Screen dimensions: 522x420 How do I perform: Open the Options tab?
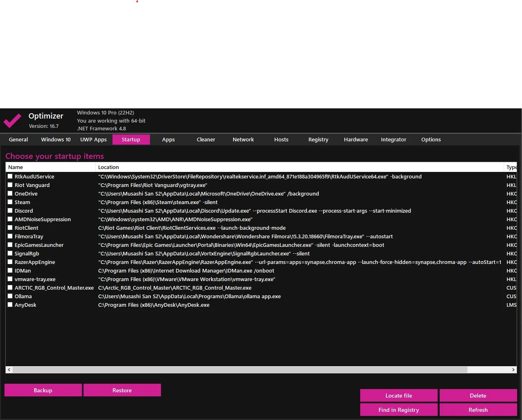click(431, 139)
